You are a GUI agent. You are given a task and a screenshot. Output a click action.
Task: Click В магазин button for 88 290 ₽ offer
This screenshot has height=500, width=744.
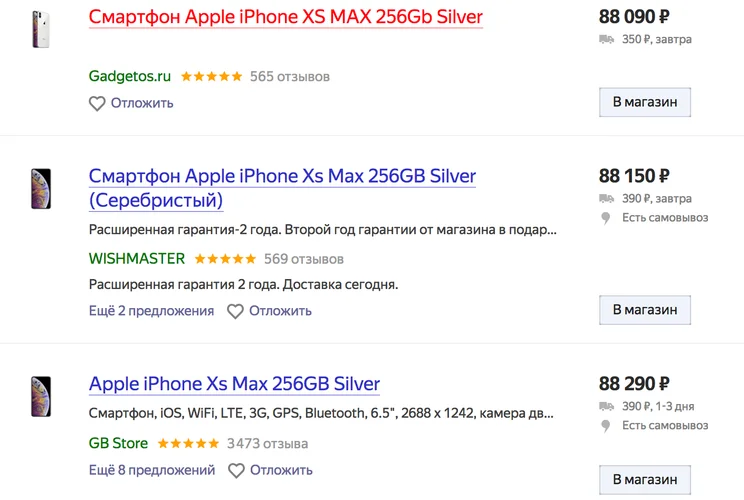(645, 480)
